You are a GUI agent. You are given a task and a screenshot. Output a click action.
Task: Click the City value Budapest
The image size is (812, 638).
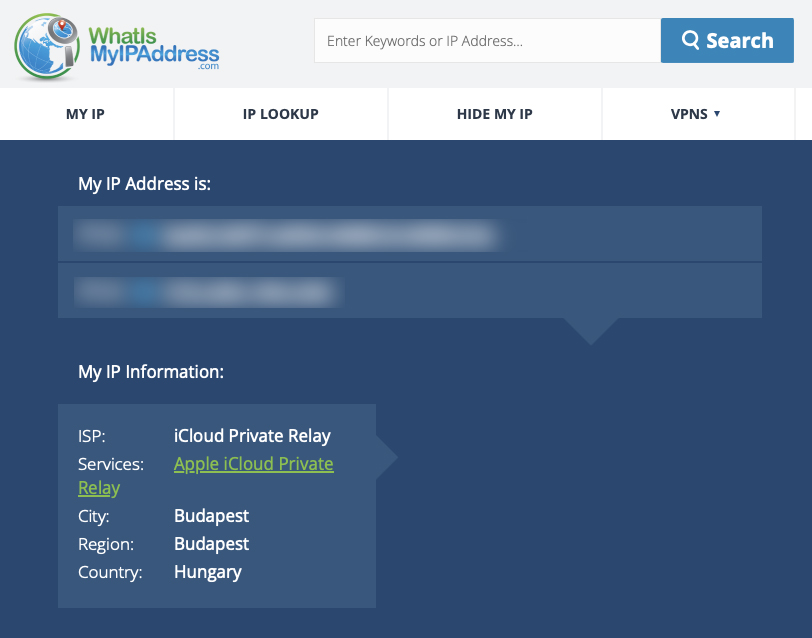click(211, 516)
